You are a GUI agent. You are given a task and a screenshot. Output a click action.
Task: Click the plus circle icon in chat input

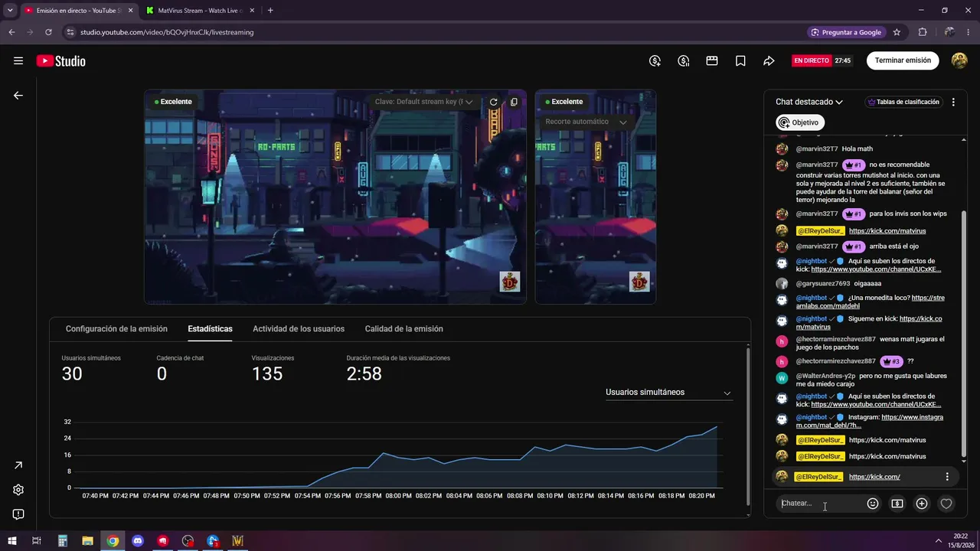[922, 504]
